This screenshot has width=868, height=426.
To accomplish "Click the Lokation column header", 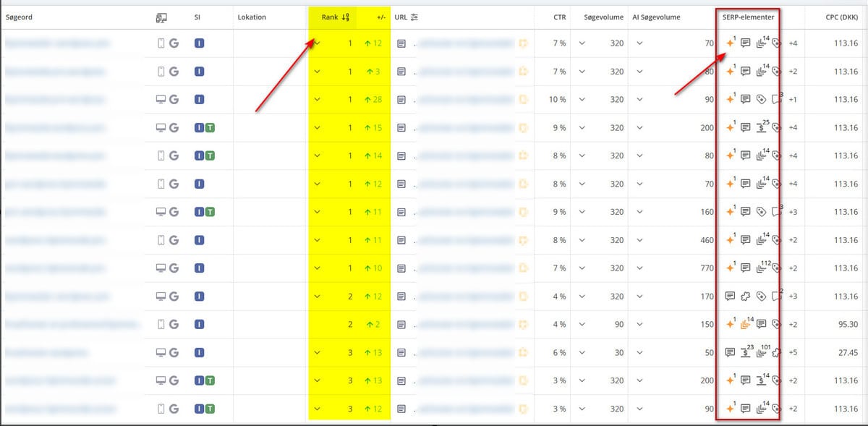I will pos(252,17).
